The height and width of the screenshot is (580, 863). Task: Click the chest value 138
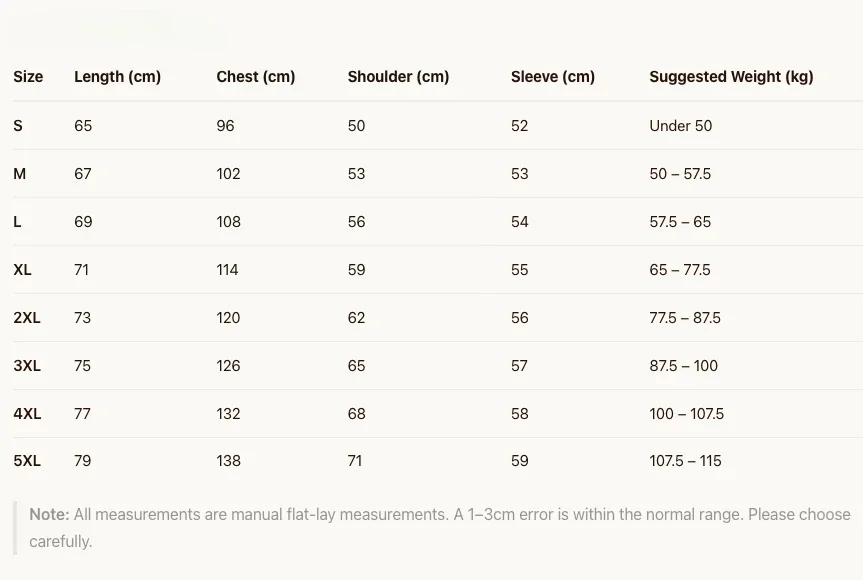click(x=228, y=461)
